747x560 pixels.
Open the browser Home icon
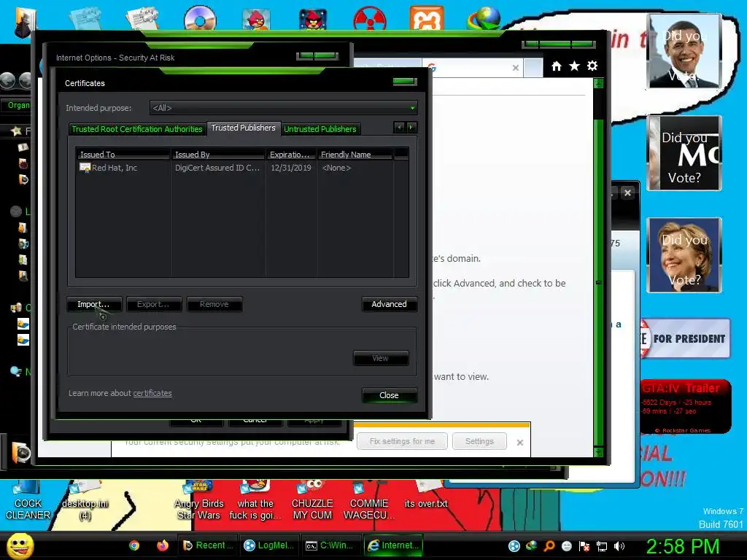coord(557,66)
